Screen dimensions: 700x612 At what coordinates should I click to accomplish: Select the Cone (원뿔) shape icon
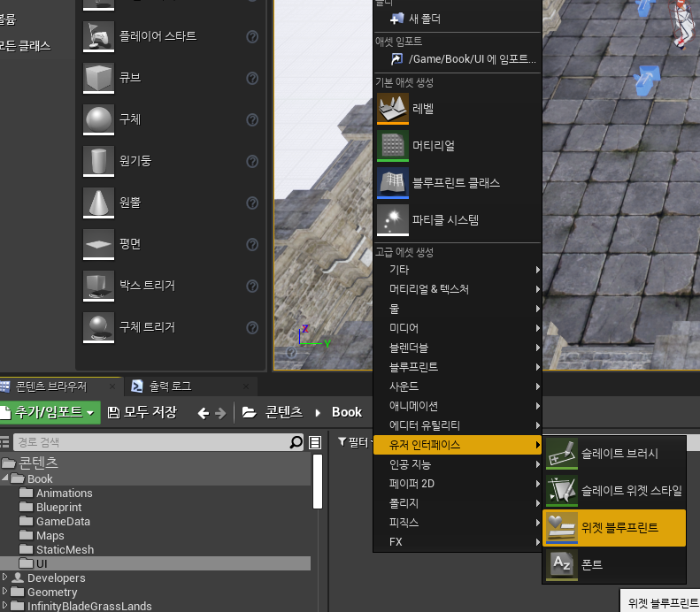coord(98,203)
